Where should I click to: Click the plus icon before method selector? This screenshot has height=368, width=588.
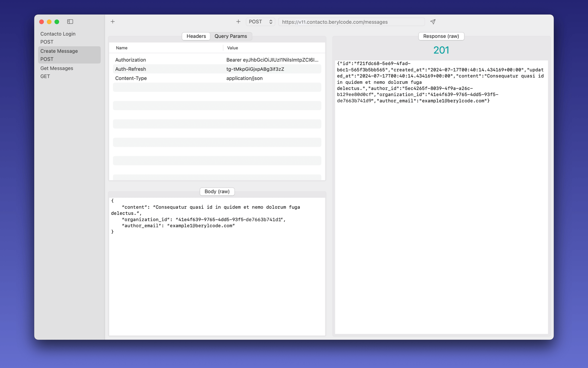point(238,22)
